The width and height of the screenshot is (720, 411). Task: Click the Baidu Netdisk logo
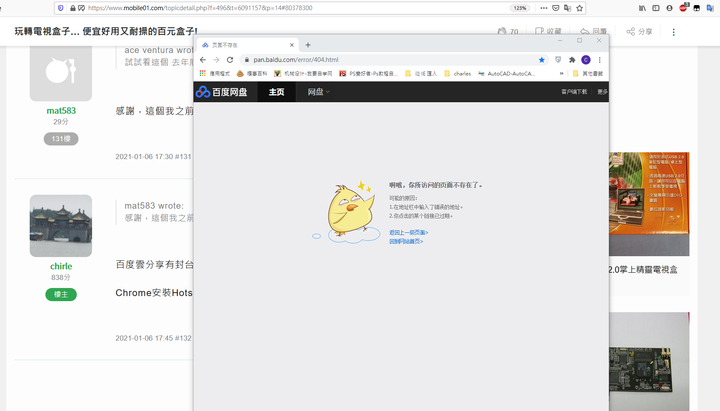click(221, 92)
